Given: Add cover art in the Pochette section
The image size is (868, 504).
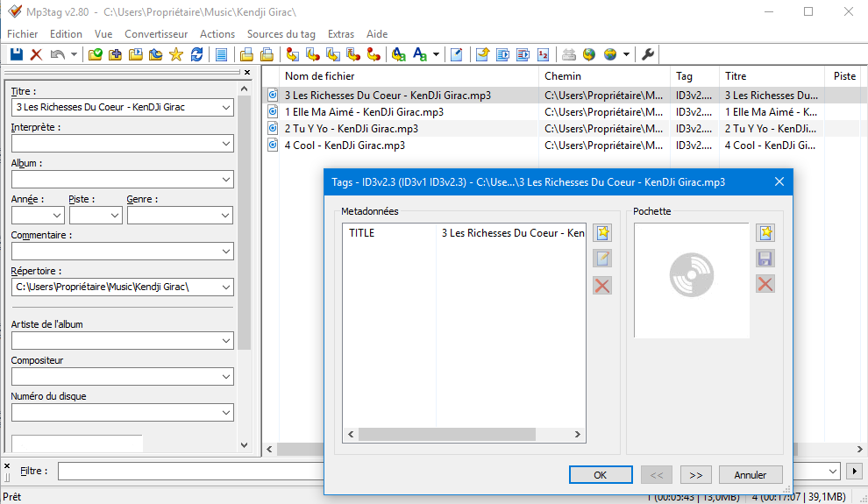Looking at the screenshot, I should (765, 233).
